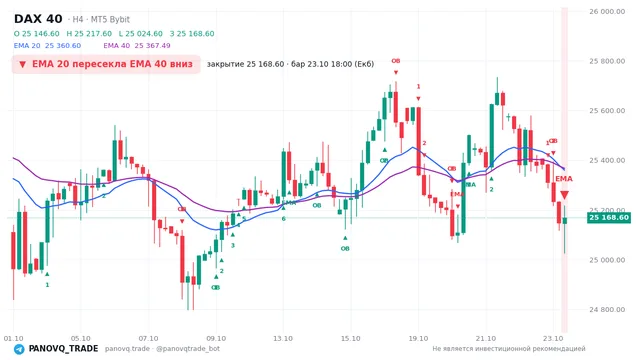Click the red OB marker at the chart peak

[396, 61]
